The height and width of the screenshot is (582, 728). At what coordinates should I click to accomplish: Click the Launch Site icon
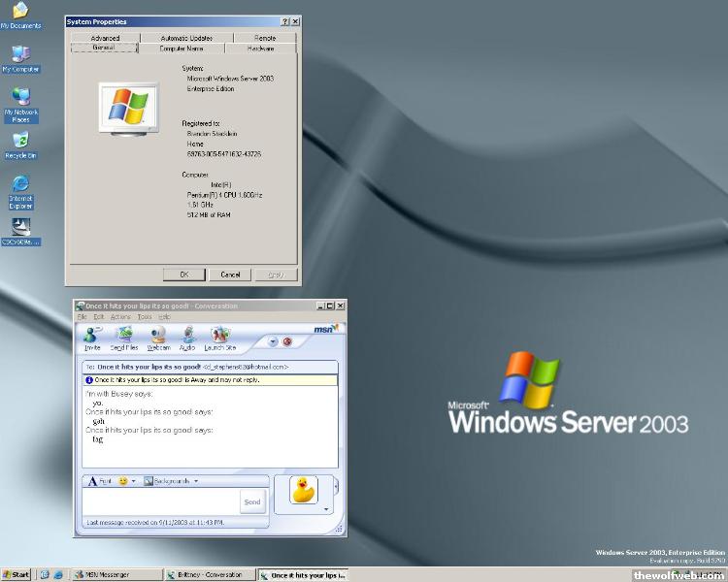click(x=220, y=337)
